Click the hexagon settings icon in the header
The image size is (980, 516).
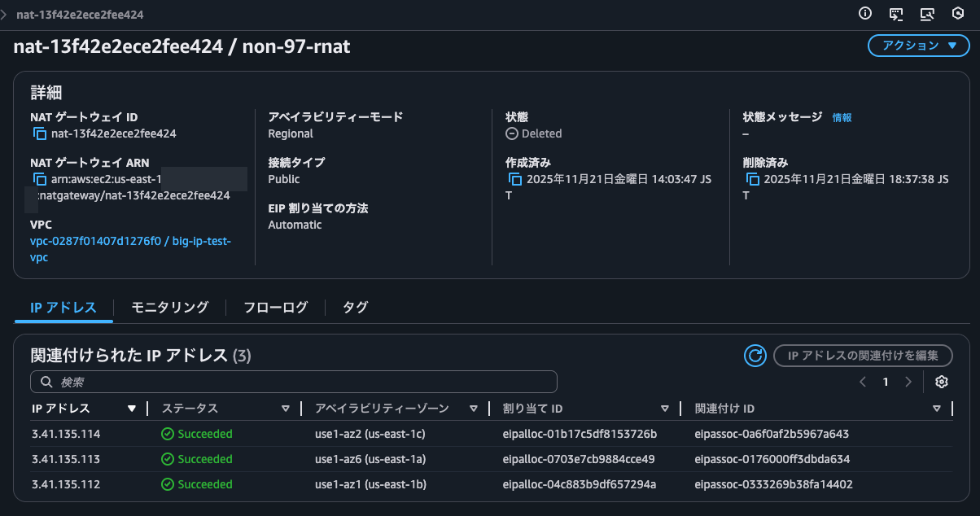pos(957,13)
